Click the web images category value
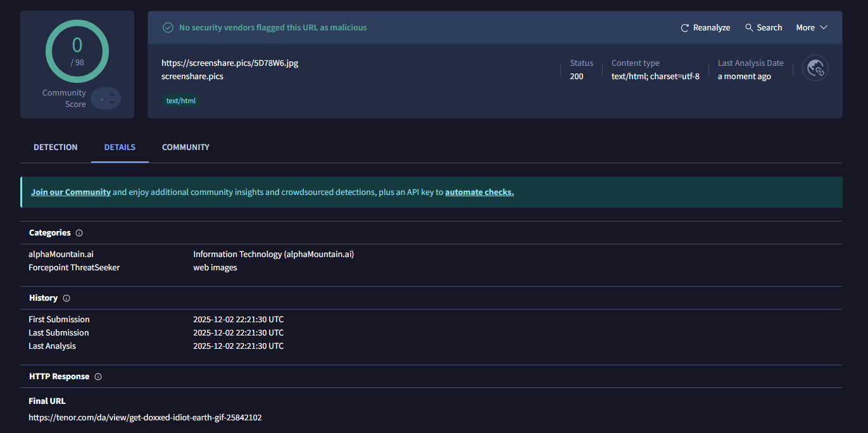This screenshot has width=868, height=433. [215, 268]
